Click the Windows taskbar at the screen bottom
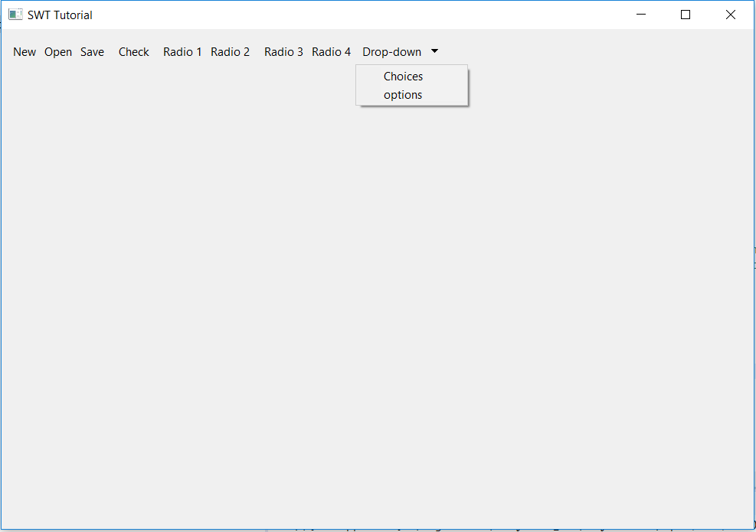756x532 pixels. 378,529
